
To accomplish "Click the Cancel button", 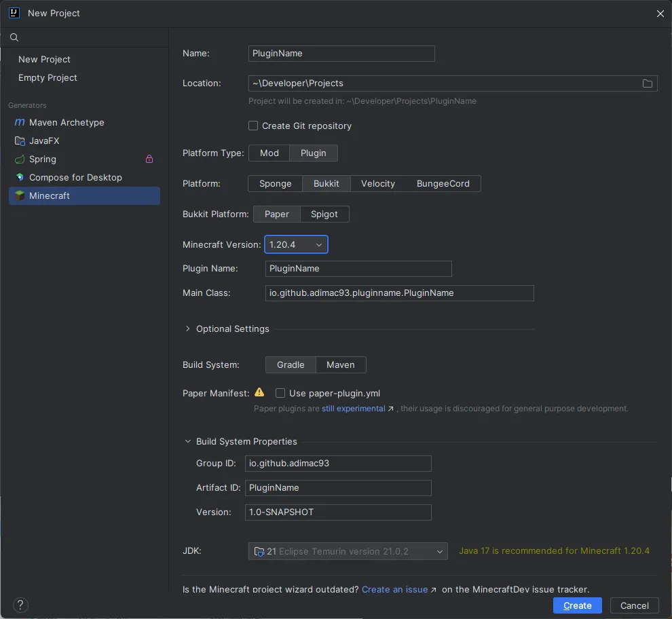I will [x=634, y=605].
